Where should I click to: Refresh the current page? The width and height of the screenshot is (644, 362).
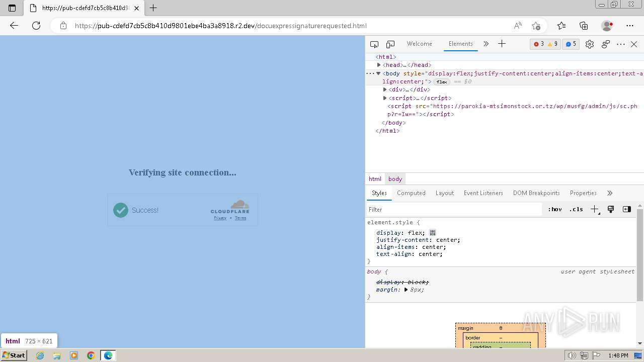point(36,26)
